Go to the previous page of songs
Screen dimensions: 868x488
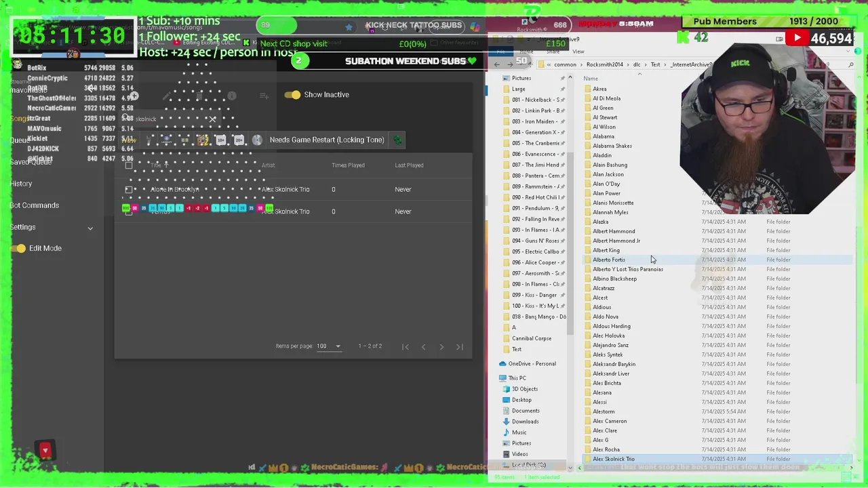coord(423,347)
